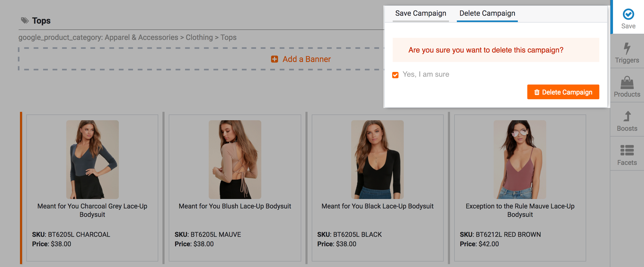Click the Meant for You Black Lace-Up Bodysuit title
Viewport: 644px width, 267px height.
(377, 206)
